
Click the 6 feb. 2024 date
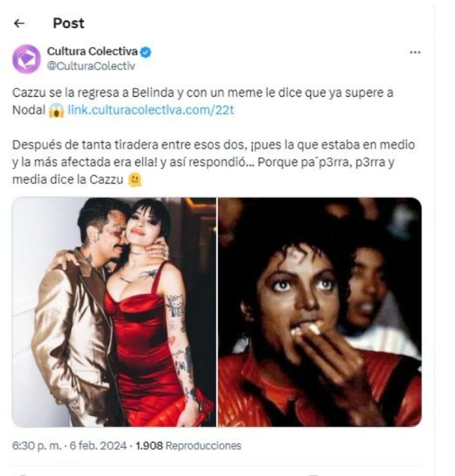[x=98, y=446]
